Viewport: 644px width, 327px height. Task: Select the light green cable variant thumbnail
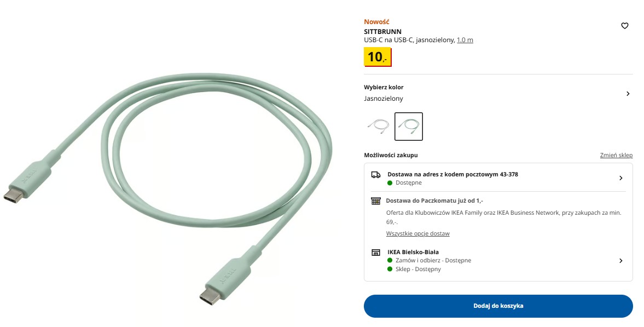409,127
